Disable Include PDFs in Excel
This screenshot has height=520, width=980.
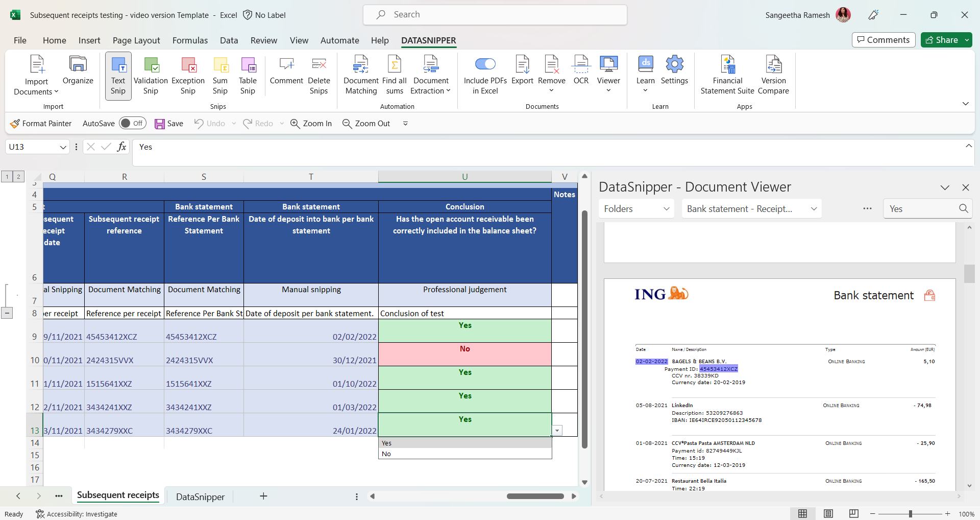point(485,64)
